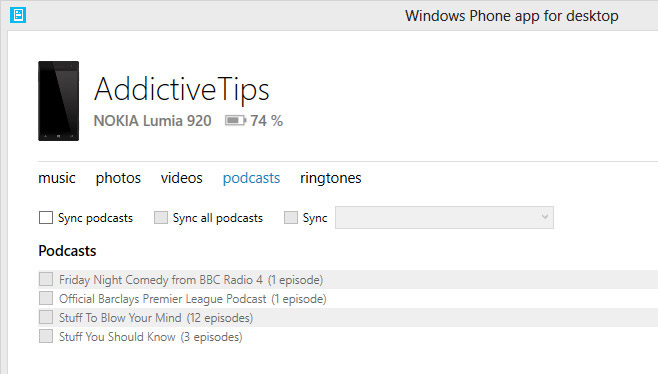Open the Sync episodes dropdown
The height and width of the screenshot is (374, 658).
point(444,217)
